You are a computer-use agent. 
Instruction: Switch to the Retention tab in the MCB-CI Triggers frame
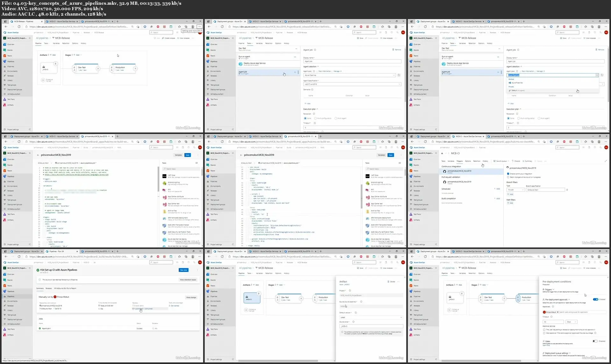coord(477,161)
